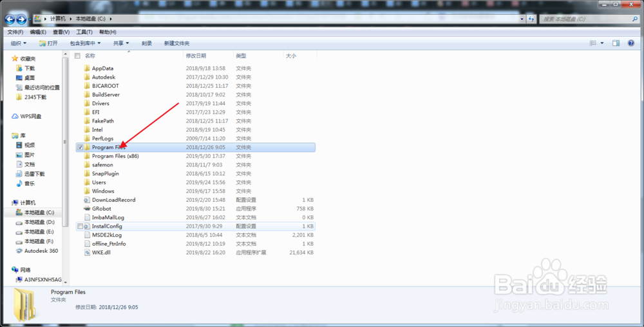Open the 音乐 library

click(x=30, y=183)
